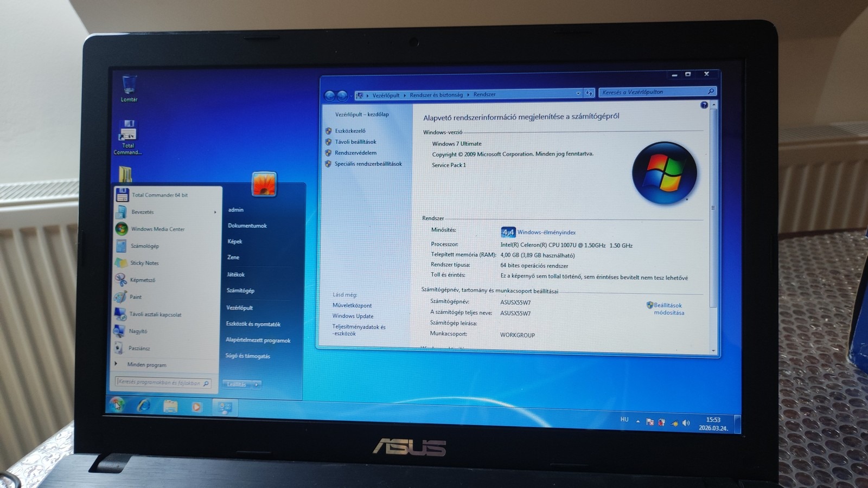Activate the Control Panel window taskbar button
Screen dimensions: 868x488
(225, 407)
